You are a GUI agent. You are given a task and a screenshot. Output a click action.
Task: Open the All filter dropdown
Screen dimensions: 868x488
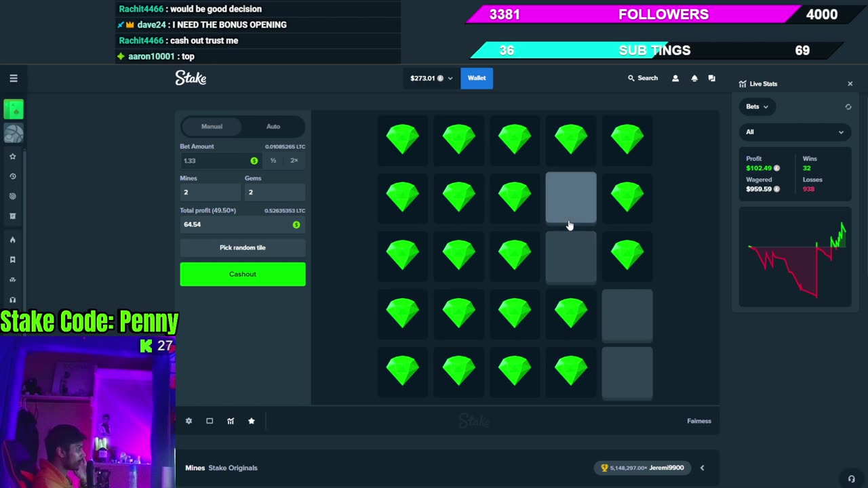(x=795, y=132)
